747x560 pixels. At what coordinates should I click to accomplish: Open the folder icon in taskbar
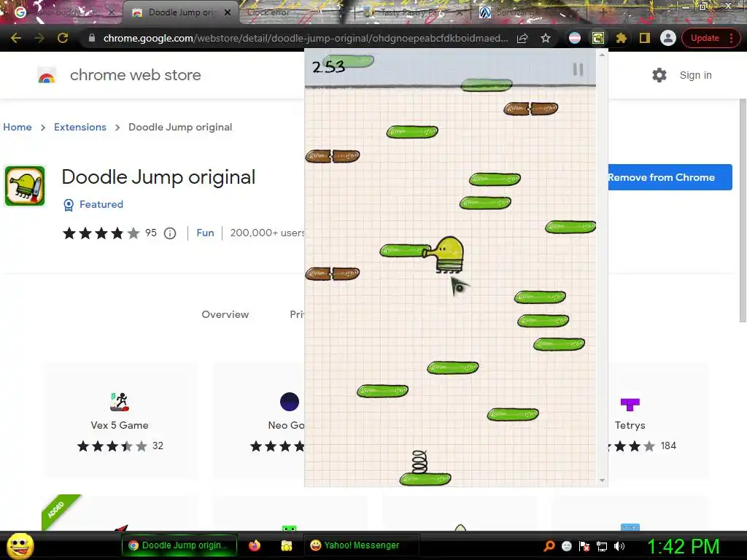[286, 545]
